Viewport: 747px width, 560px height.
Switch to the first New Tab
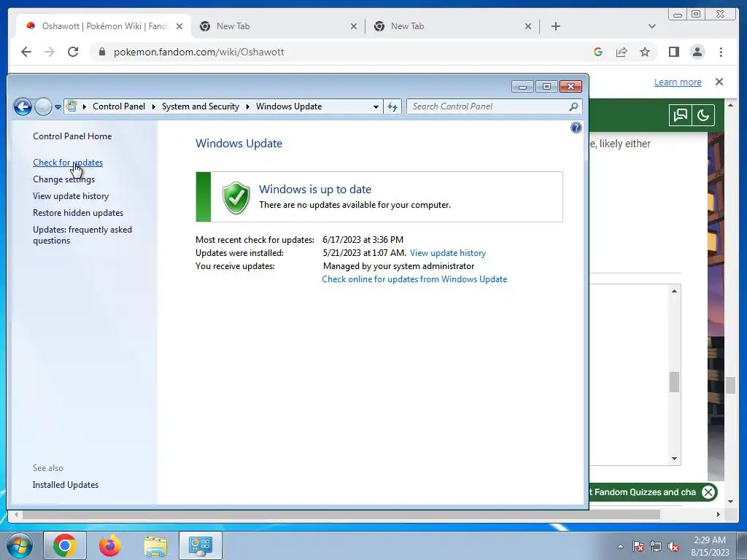(x=276, y=26)
